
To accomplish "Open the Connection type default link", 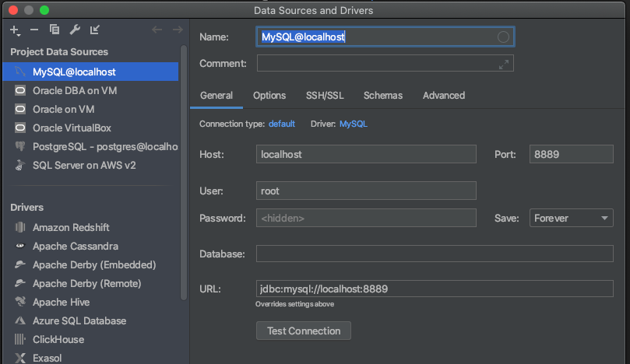I will pos(281,124).
